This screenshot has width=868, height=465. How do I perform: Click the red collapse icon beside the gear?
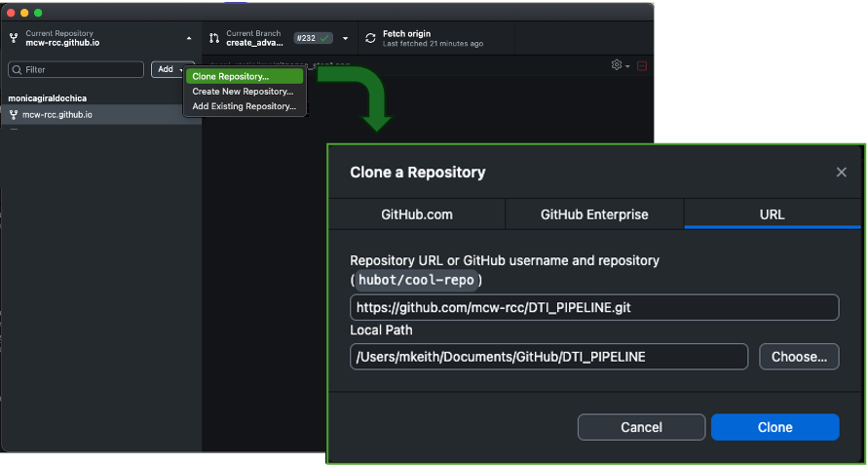tap(642, 66)
